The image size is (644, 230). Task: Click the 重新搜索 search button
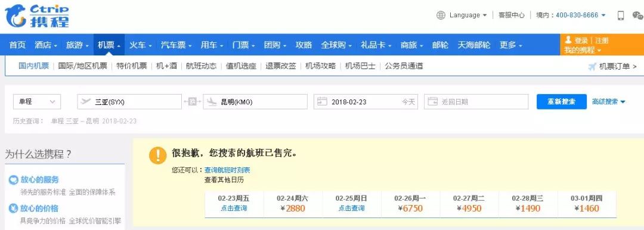562,101
